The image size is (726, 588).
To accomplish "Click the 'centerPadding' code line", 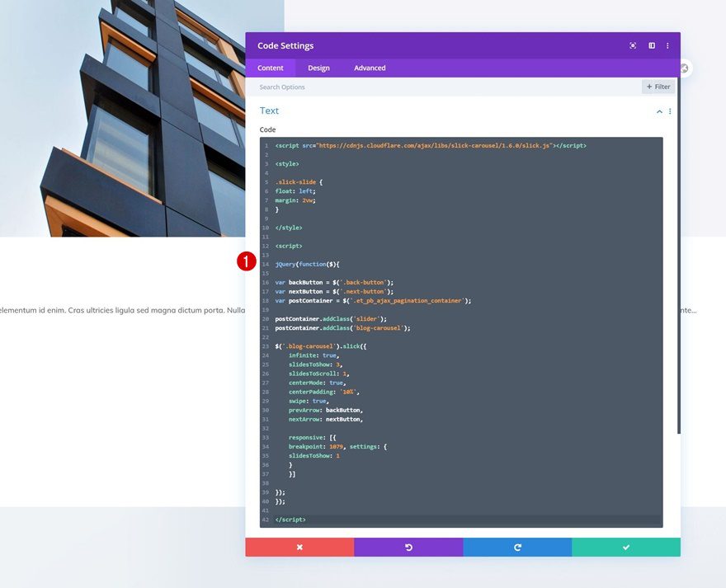I will tap(324, 393).
